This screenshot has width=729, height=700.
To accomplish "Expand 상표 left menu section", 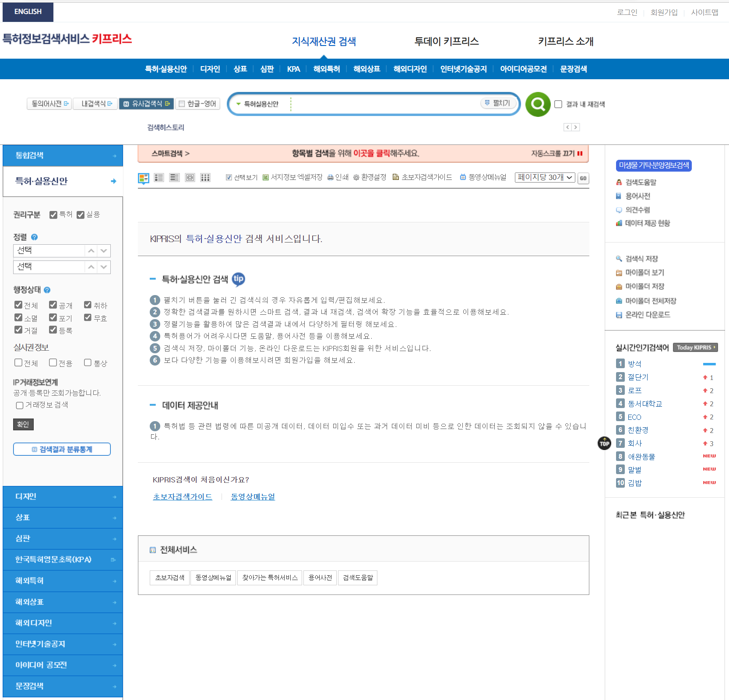I will click(x=63, y=517).
